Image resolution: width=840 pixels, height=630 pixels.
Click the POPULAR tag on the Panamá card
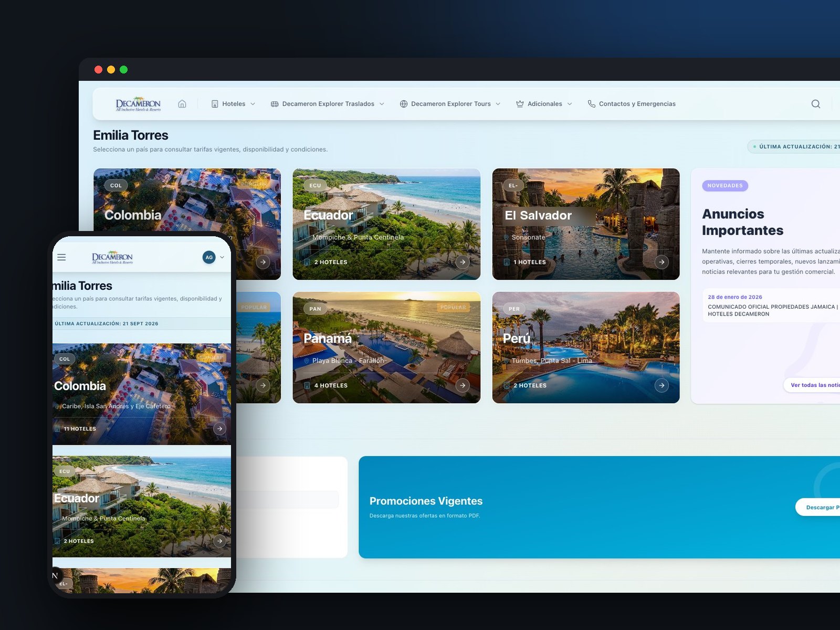pos(453,307)
